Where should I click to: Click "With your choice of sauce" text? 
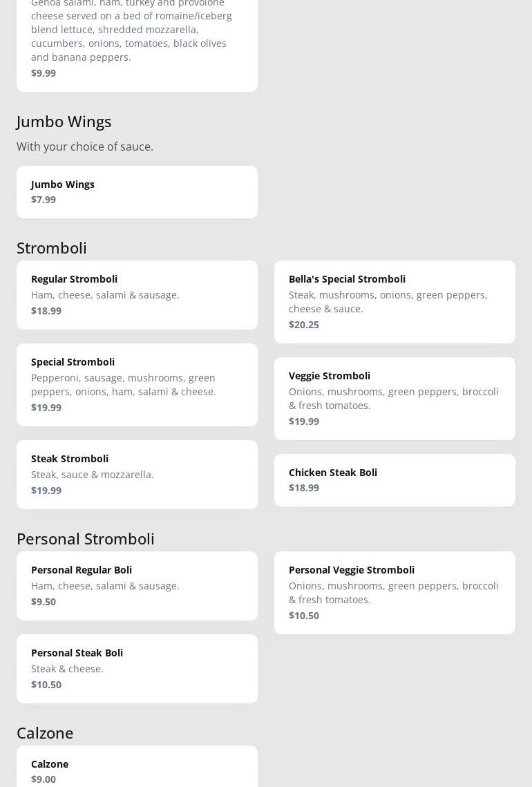[85, 146]
